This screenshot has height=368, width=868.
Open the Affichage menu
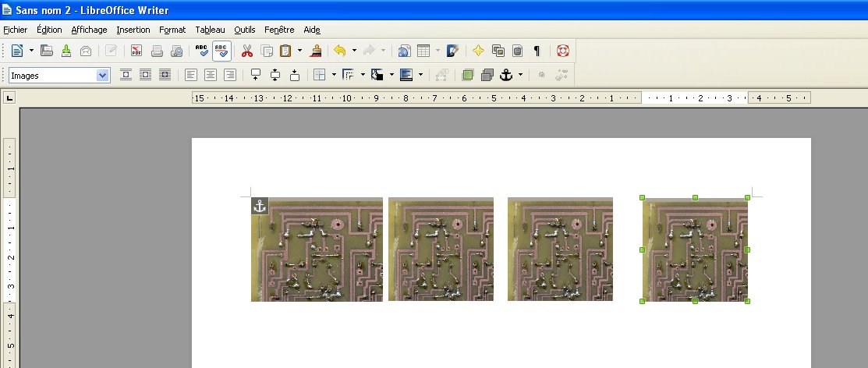(x=89, y=30)
